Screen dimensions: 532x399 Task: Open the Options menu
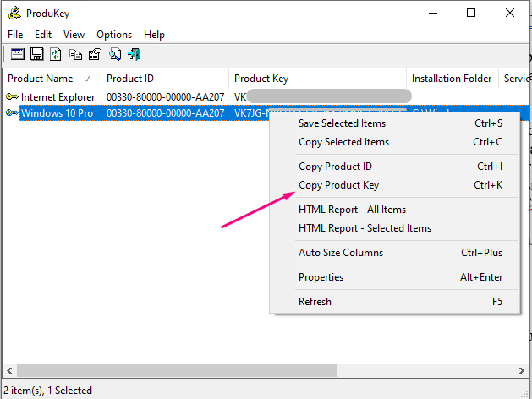click(114, 35)
